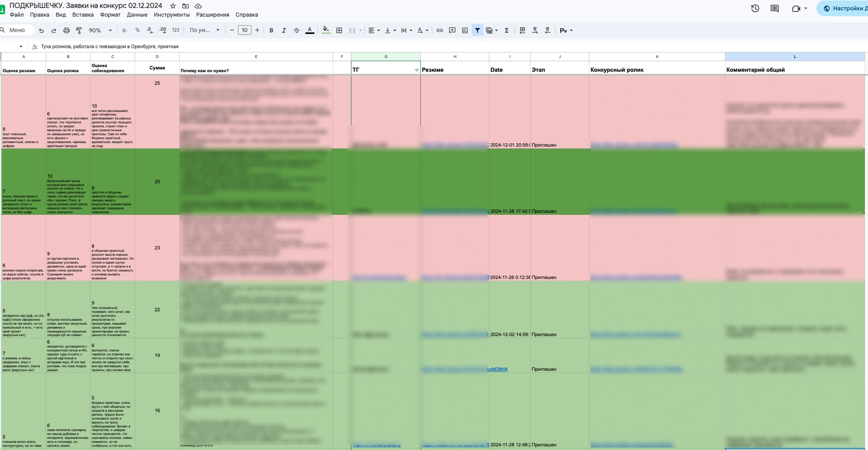Toggle the filter funnel button
The width and height of the screenshot is (868, 450).
(477, 31)
